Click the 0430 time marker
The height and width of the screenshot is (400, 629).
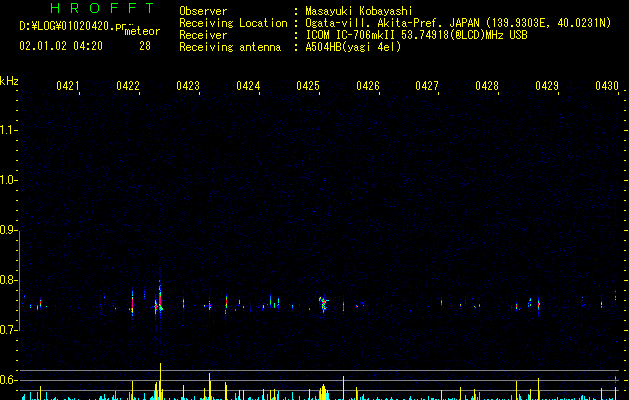click(x=607, y=85)
